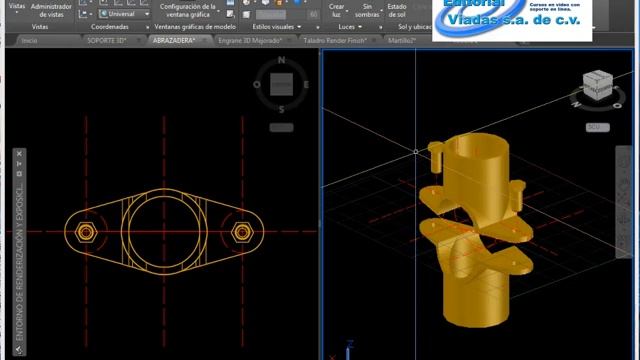Open Administrador de vistas
The height and width of the screenshot is (360, 640).
51,10
